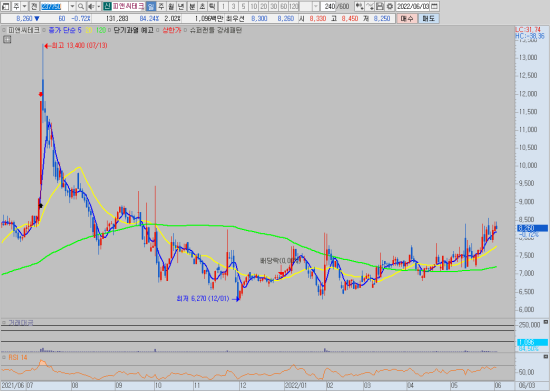Click the candlestick indicator add icon
The width and height of the screenshot is (550, 391).
coord(359,6)
